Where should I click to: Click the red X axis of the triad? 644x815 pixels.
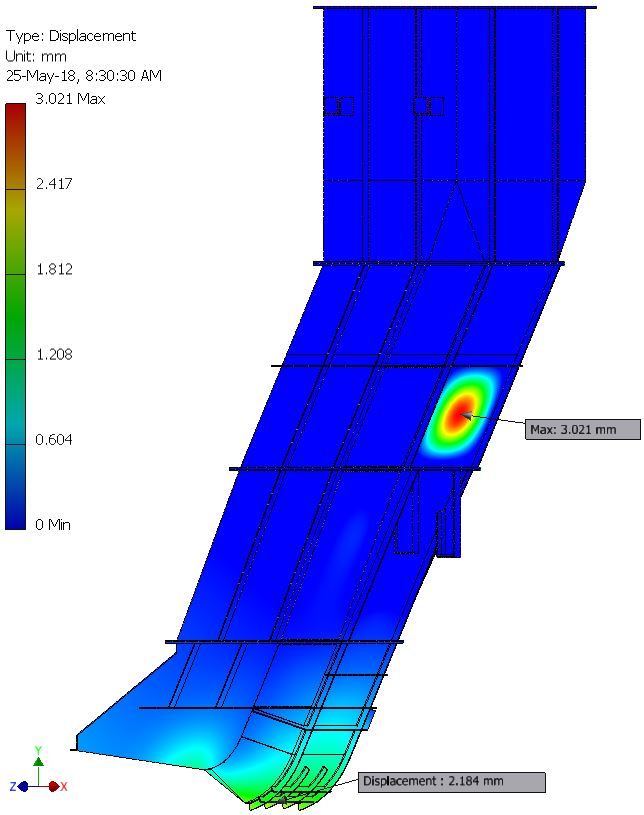coord(56,786)
